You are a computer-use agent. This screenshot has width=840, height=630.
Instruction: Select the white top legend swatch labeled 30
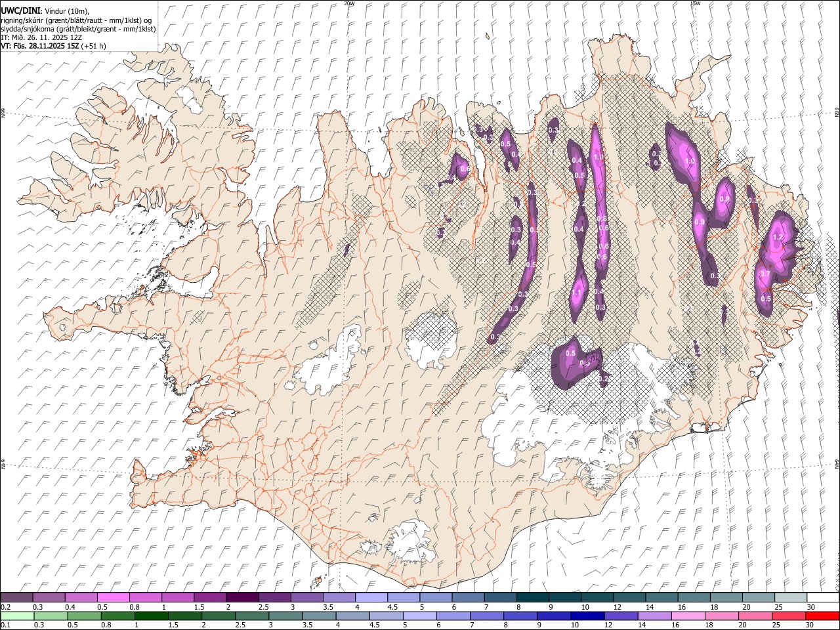tap(823, 597)
